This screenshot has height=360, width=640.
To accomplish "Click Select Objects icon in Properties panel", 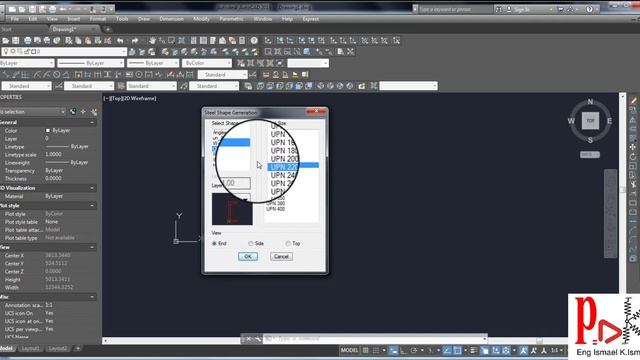I will click(x=83, y=112).
